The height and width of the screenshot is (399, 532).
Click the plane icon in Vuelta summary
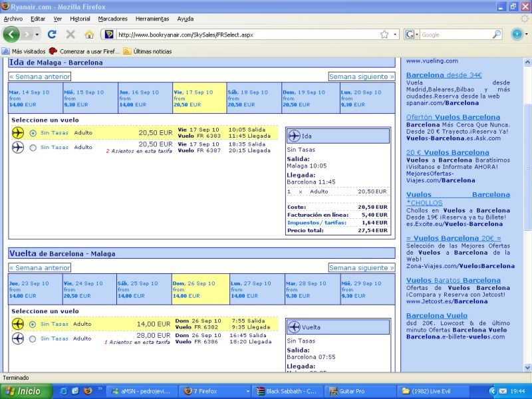(x=294, y=327)
